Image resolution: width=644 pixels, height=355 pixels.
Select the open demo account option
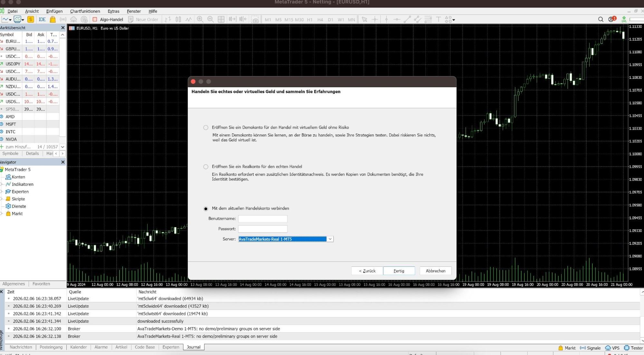click(x=206, y=128)
